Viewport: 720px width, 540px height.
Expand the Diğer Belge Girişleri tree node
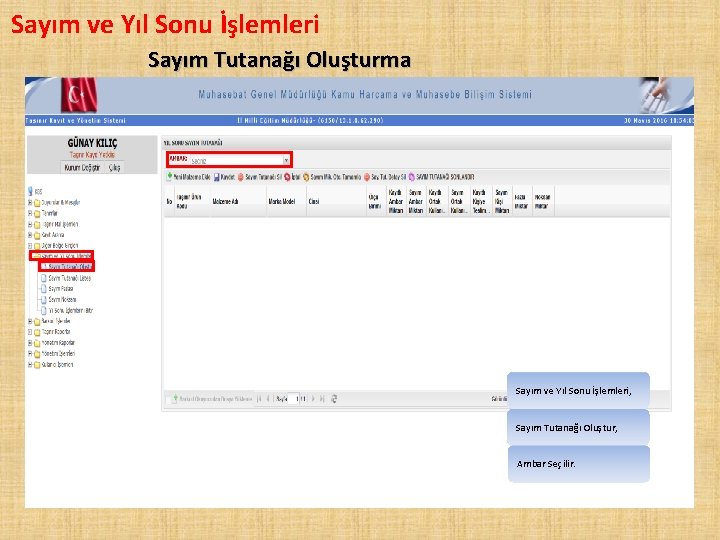pyautogui.click(x=30, y=246)
